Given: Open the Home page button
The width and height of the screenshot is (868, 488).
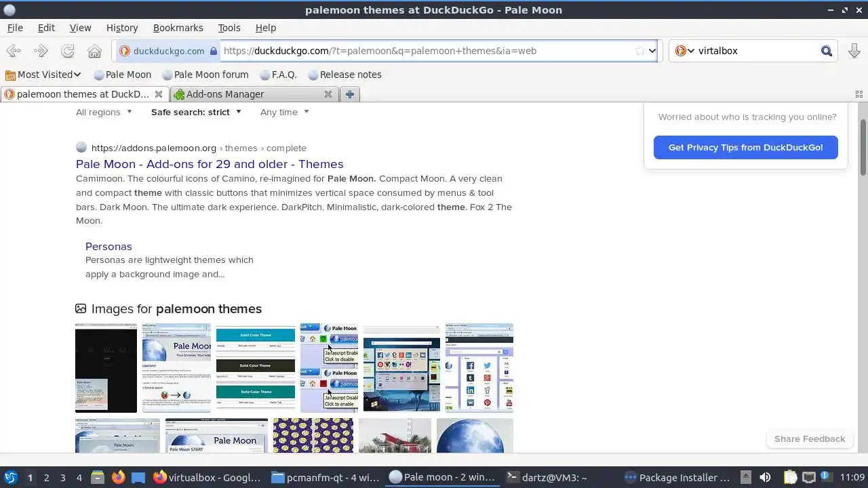Looking at the screenshot, I should (x=95, y=51).
